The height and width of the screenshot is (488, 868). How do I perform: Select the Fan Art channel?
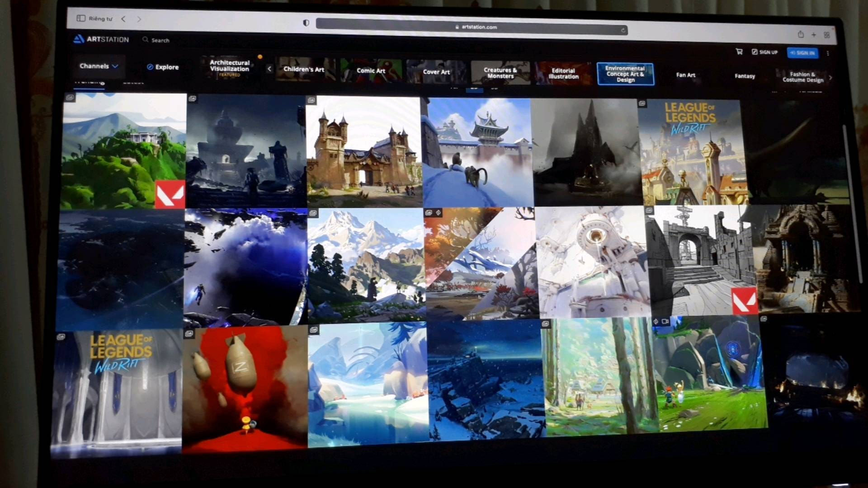coord(686,75)
